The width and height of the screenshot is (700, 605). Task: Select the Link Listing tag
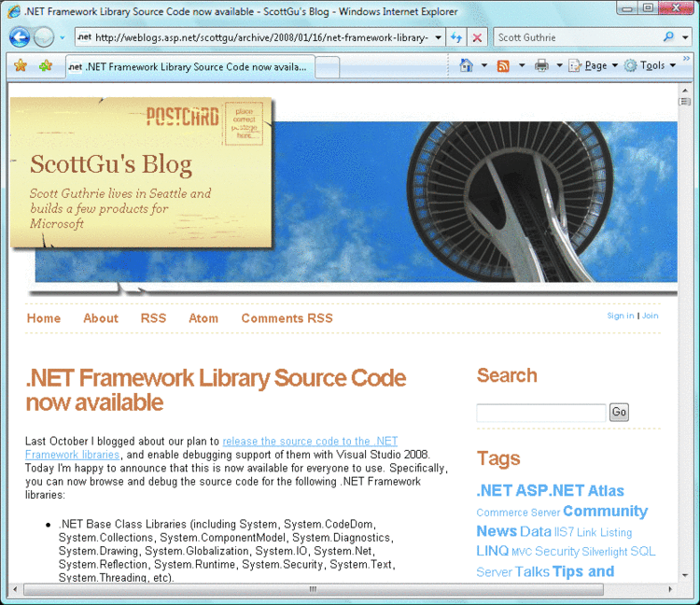point(605,532)
